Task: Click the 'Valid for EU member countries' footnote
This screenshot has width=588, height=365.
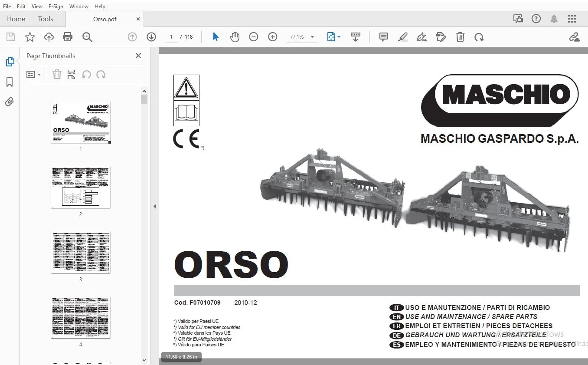Action: pyautogui.click(x=206, y=327)
